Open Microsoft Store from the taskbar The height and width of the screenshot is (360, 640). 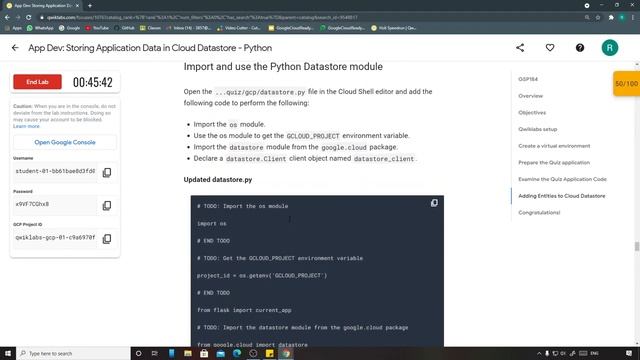[x=204, y=353]
